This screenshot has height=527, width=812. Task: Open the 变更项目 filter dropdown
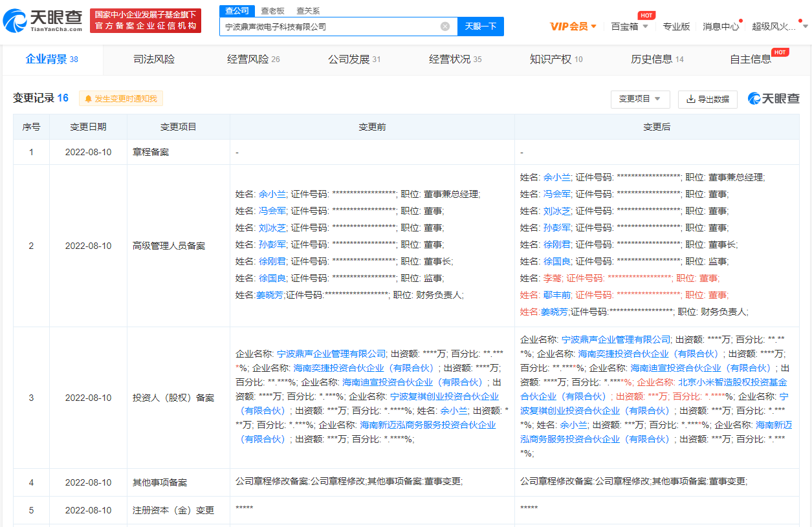point(640,99)
